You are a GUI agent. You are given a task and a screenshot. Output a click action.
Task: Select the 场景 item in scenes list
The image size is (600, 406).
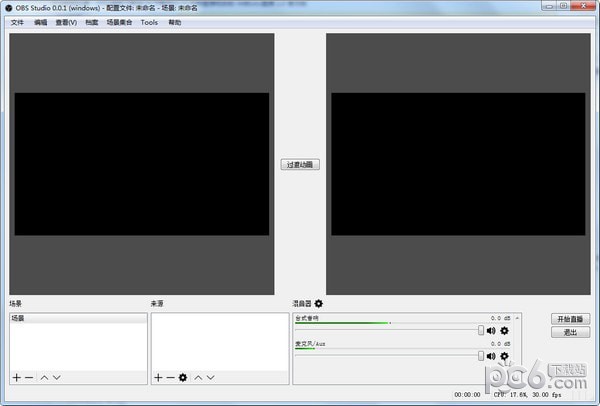(x=78, y=318)
